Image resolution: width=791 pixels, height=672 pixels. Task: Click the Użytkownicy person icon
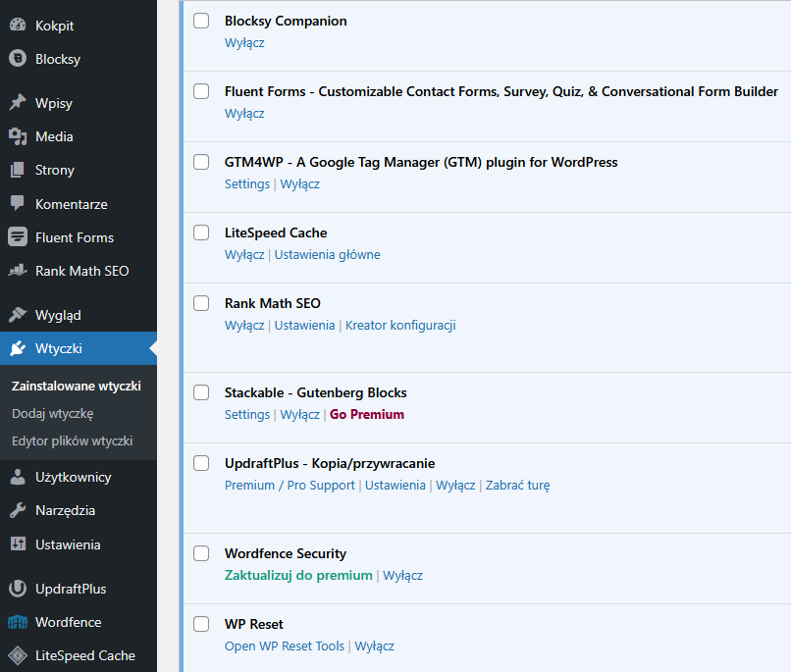18,477
